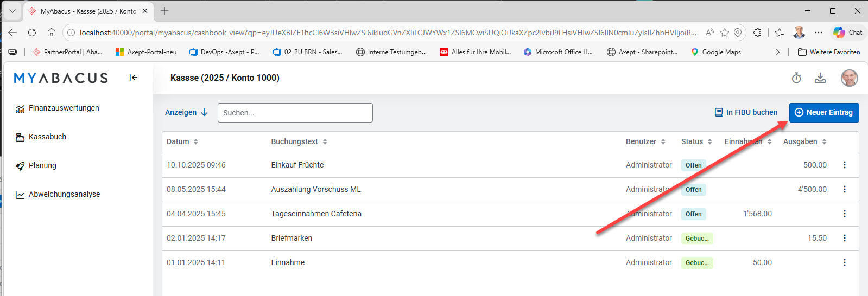
Task: Open browser extensions icon
Action: pos(757,33)
